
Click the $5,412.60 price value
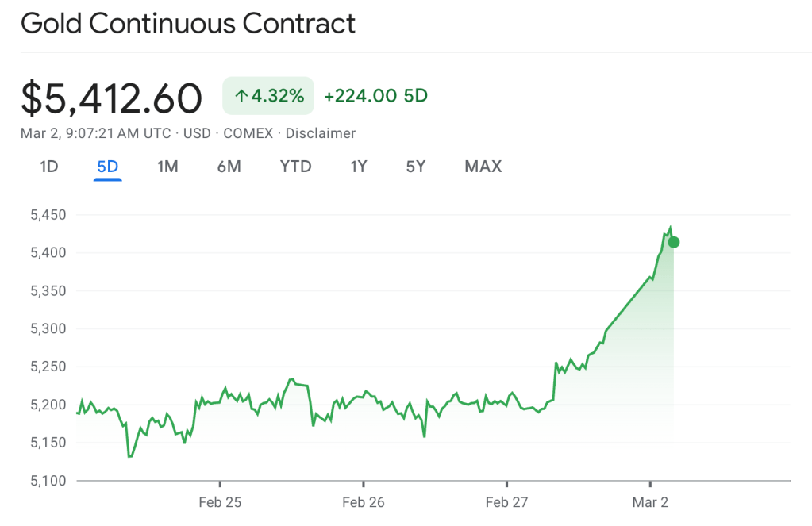111,98
